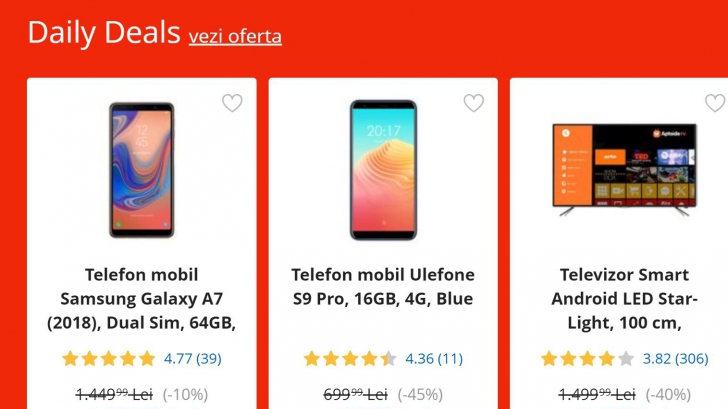Favorite the Samsung Galaxy A7 with heart icon
This screenshot has height=409, width=728.
(x=232, y=103)
